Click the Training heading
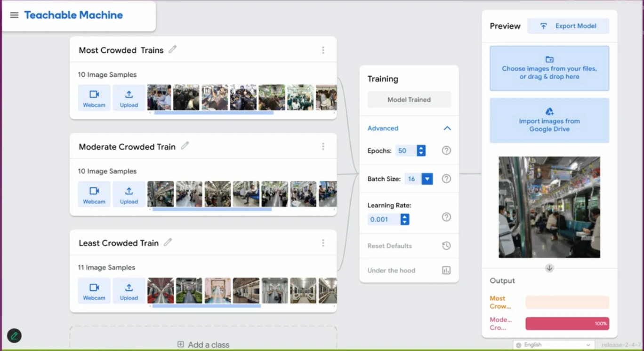 (x=383, y=79)
